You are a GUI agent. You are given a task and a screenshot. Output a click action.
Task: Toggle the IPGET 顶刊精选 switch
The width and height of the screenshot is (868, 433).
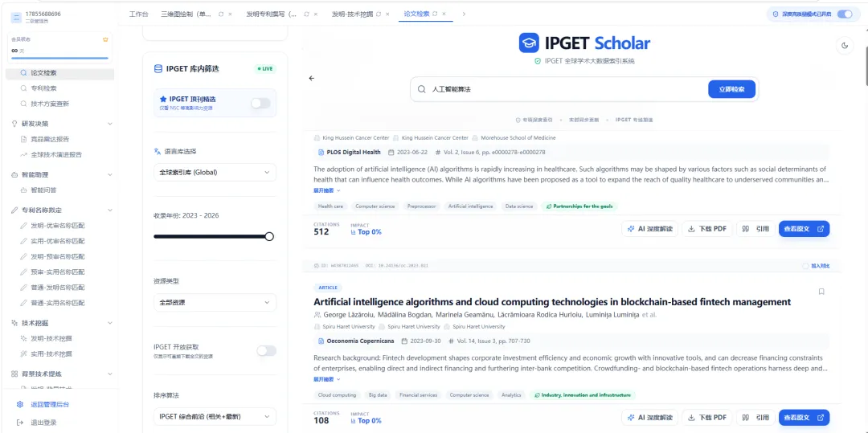(260, 103)
